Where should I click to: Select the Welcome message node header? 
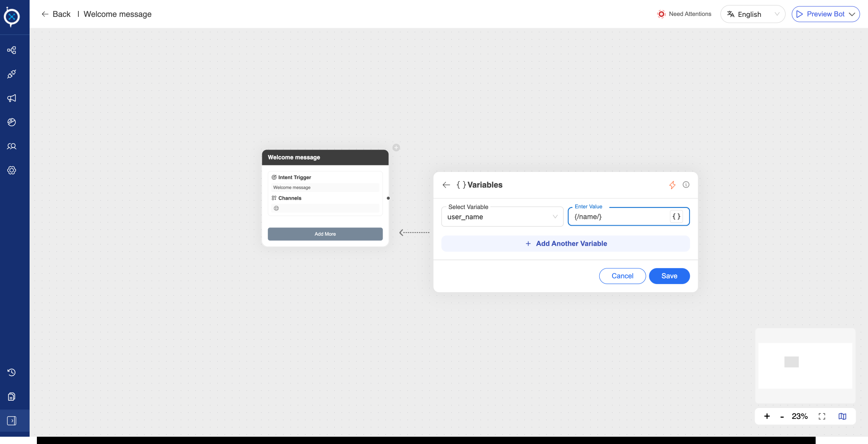pos(325,157)
